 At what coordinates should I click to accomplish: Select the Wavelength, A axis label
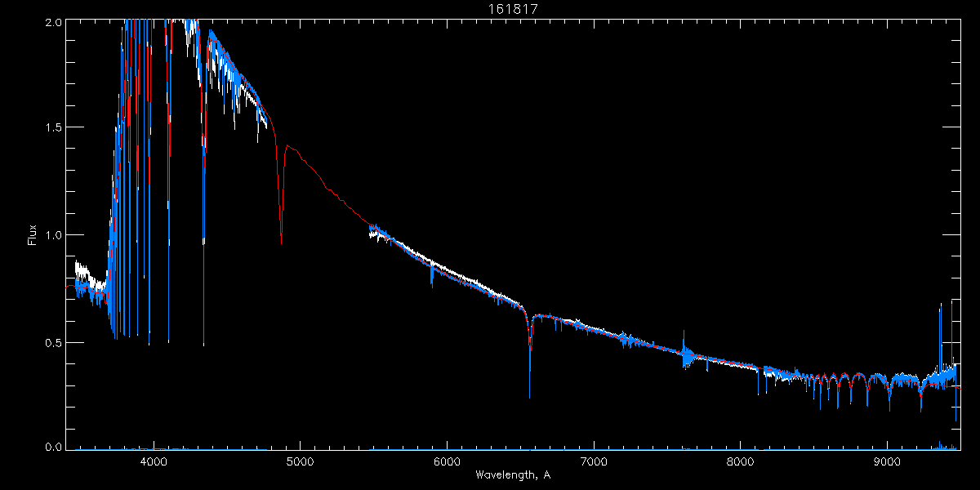(512, 474)
